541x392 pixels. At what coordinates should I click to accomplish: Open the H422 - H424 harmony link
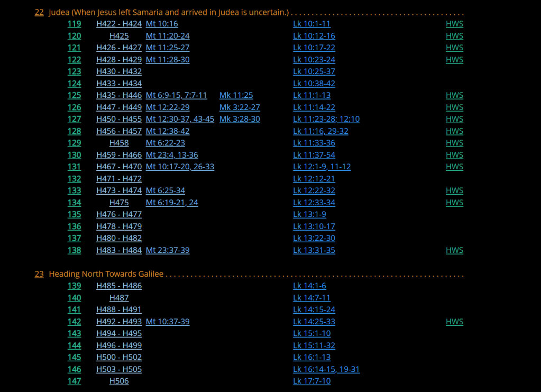pos(119,24)
